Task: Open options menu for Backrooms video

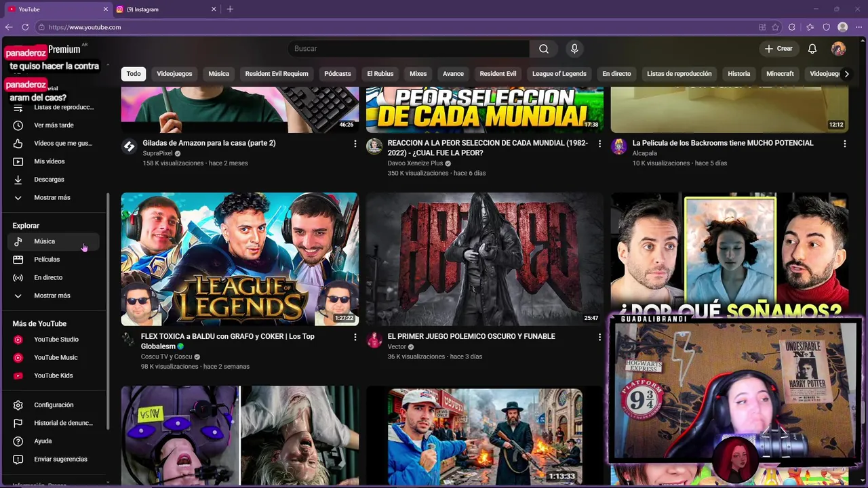Action: [x=844, y=144]
